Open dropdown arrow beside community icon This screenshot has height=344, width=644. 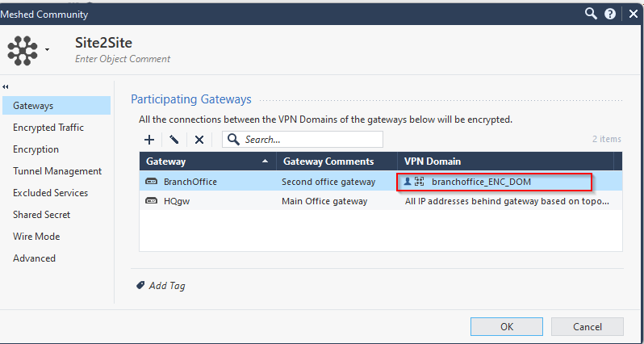[48, 50]
